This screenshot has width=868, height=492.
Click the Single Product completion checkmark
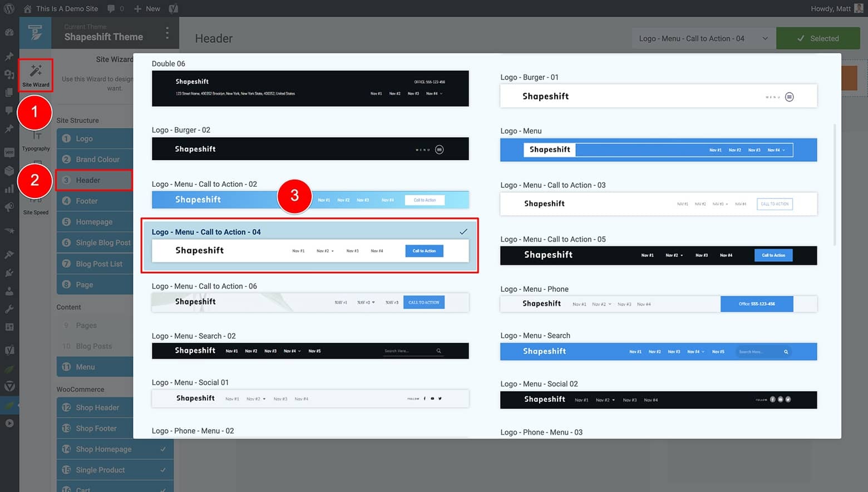(162, 470)
